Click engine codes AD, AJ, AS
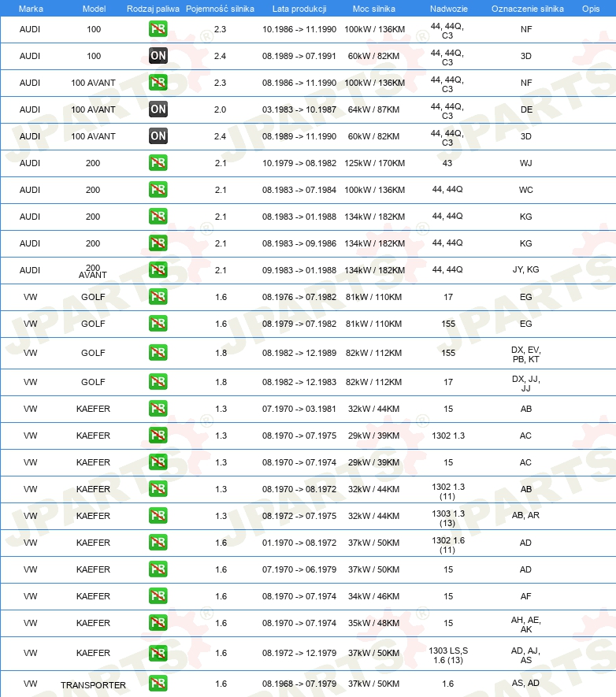The width and height of the screenshot is (616, 697). click(x=525, y=655)
